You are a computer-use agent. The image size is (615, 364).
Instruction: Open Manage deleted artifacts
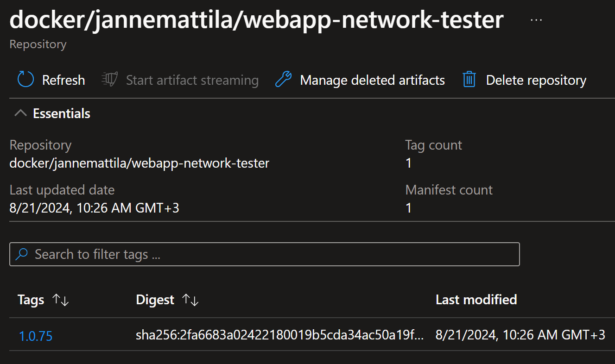(373, 80)
